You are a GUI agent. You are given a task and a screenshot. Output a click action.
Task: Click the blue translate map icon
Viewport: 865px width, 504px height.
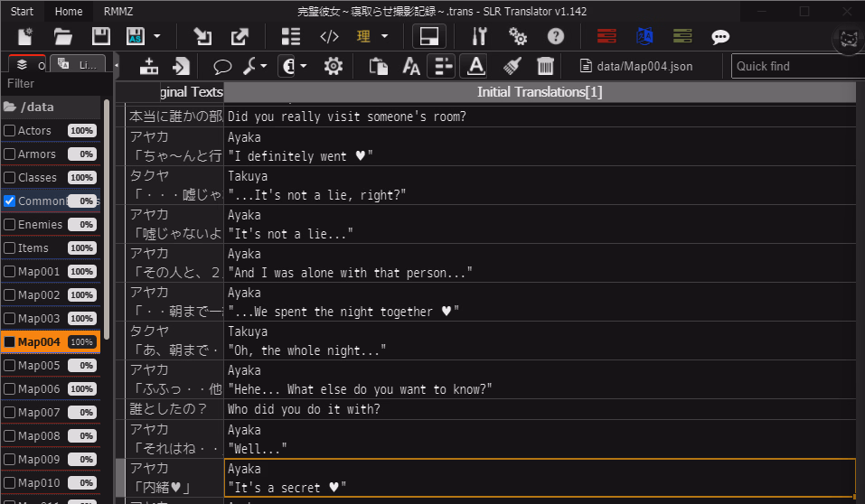[x=644, y=37]
